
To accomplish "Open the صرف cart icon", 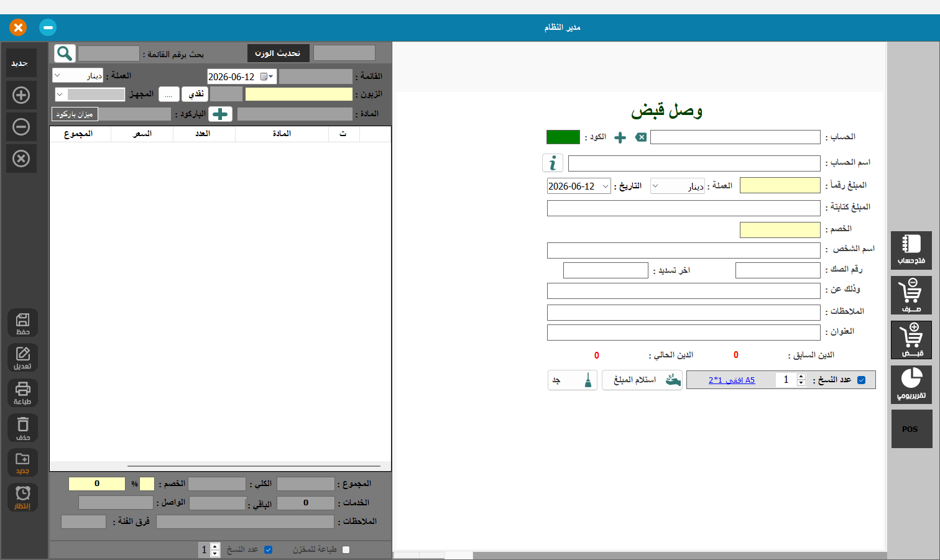I will pos(911,295).
